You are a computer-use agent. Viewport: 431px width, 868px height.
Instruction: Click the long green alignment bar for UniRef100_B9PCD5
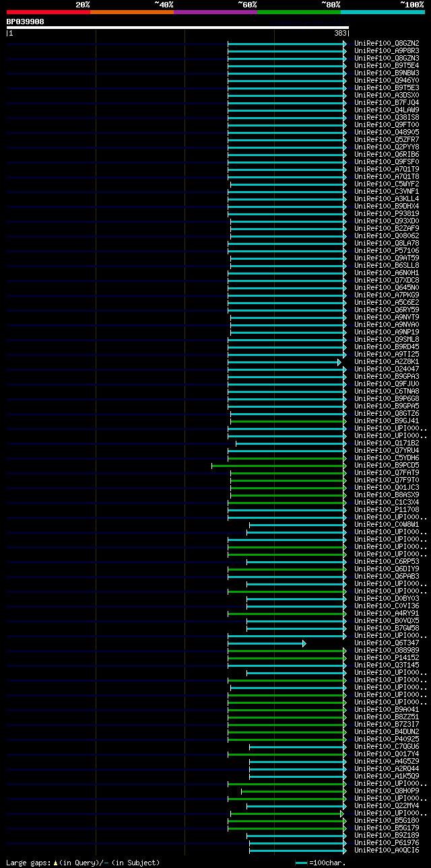tap(279, 466)
